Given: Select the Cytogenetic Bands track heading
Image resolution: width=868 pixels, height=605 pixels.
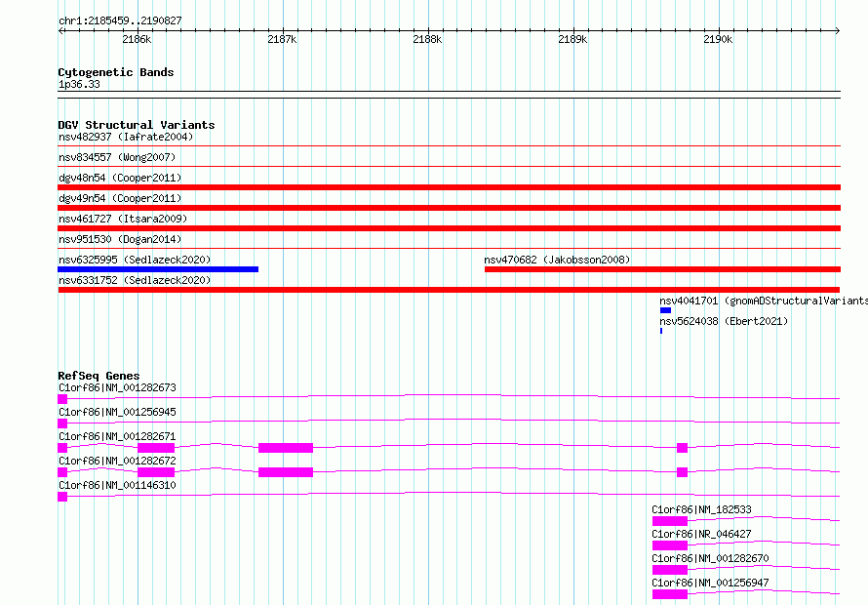Looking at the screenshot, I should pyautogui.click(x=116, y=72).
